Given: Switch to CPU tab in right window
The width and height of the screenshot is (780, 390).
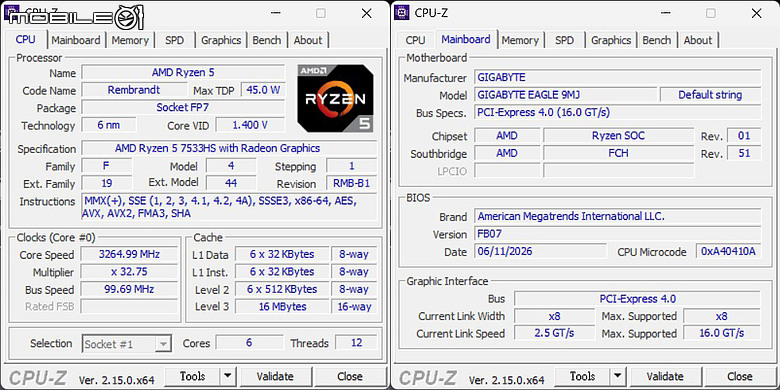Looking at the screenshot, I should pyautogui.click(x=415, y=40).
